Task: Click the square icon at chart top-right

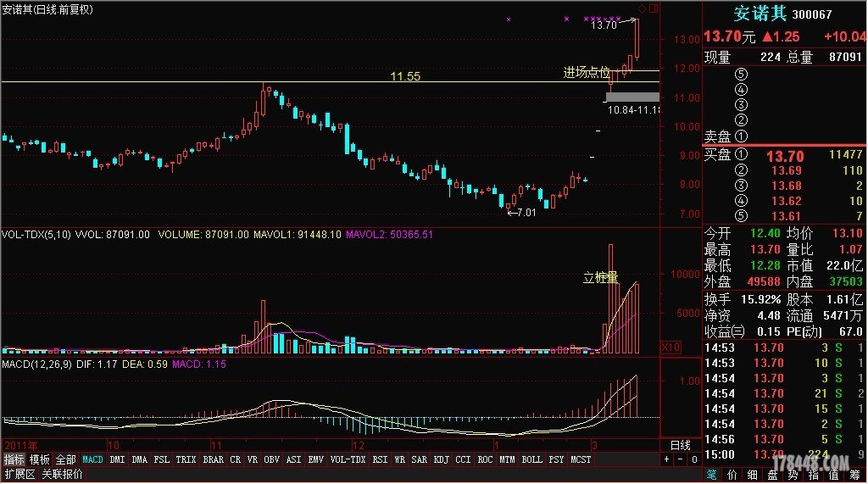Action: coord(653,8)
